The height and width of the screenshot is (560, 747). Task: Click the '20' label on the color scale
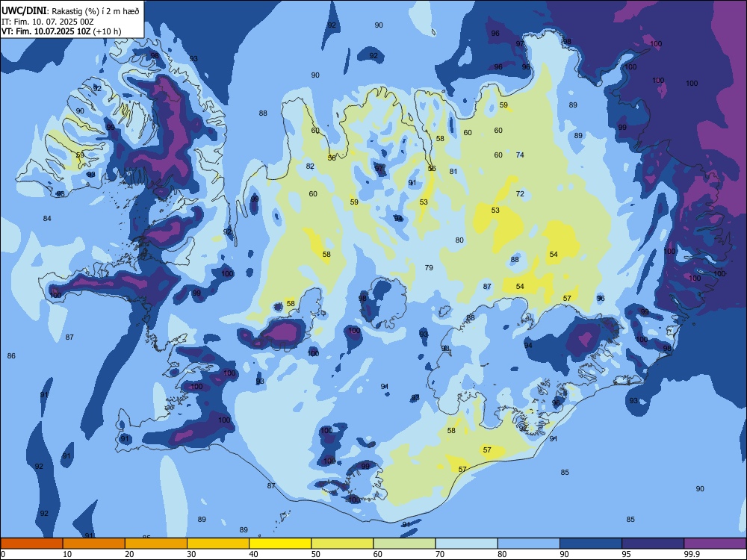coord(129,554)
